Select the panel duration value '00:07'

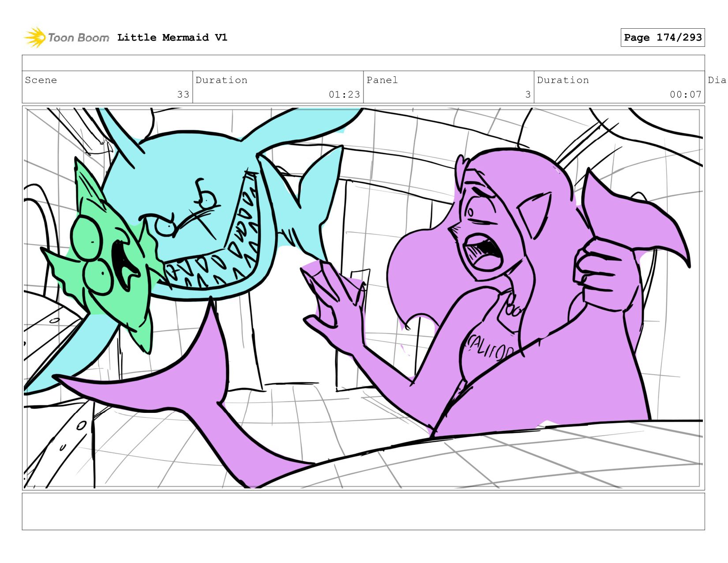[x=686, y=94]
